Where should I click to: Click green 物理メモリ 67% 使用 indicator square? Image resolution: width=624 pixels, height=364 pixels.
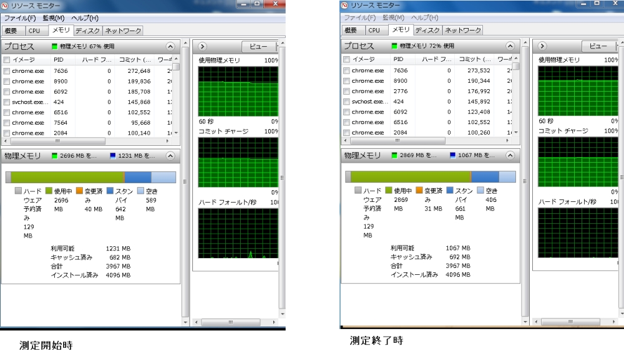coord(54,47)
